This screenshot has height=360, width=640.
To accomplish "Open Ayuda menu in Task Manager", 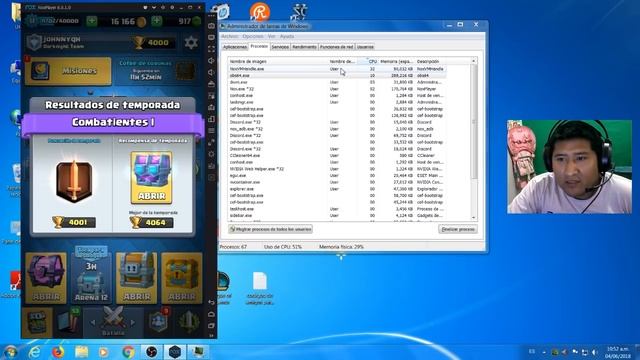I will (x=287, y=36).
